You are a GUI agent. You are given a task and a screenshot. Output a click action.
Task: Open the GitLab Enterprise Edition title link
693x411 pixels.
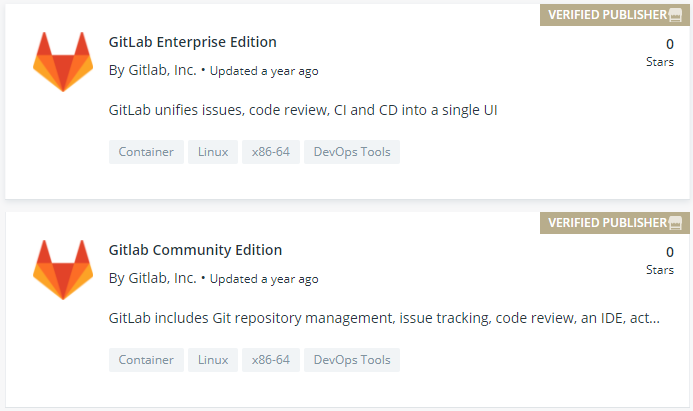(x=193, y=42)
